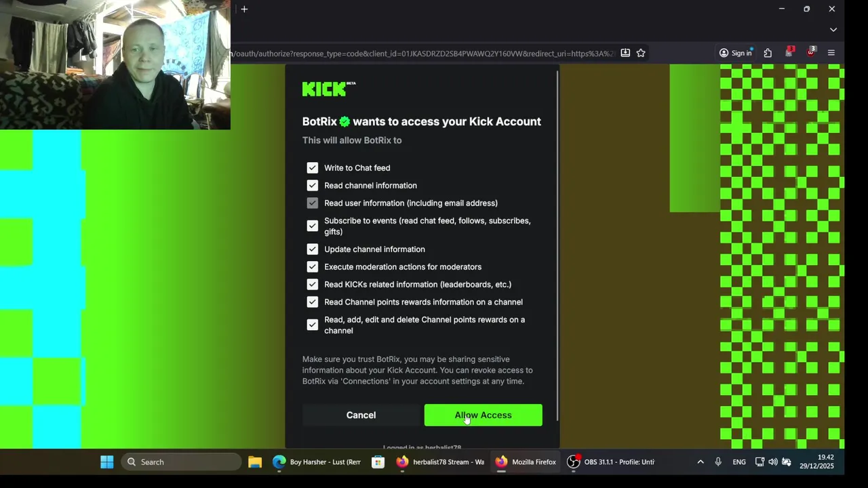Uncheck Read channel information
Image resolution: width=868 pixels, height=488 pixels.
tap(312, 185)
